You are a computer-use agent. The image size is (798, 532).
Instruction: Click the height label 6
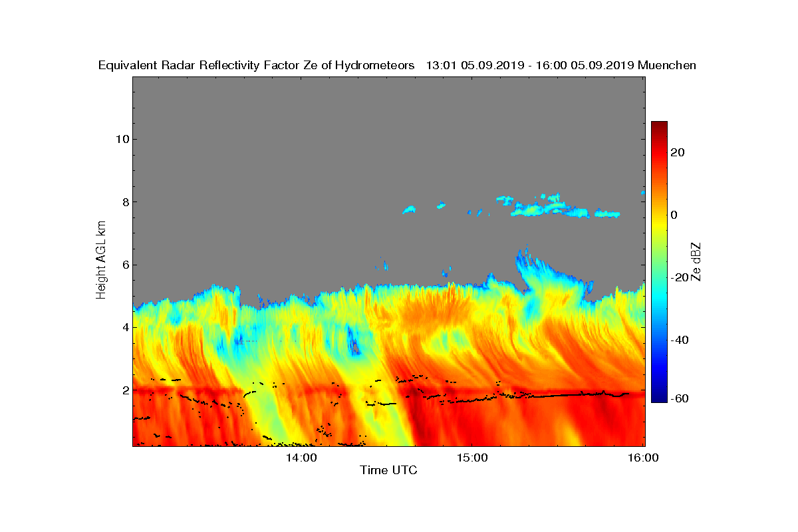pos(125,265)
